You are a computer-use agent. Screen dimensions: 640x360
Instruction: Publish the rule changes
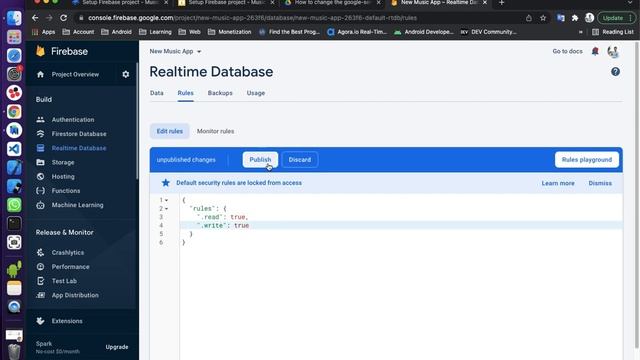pos(260,160)
